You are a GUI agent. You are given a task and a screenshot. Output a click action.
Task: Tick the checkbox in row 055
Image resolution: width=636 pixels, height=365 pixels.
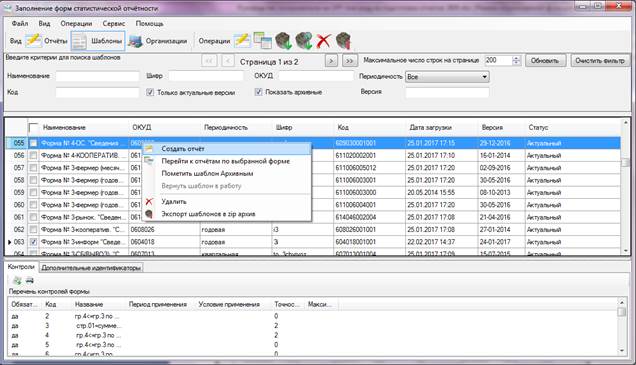33,143
